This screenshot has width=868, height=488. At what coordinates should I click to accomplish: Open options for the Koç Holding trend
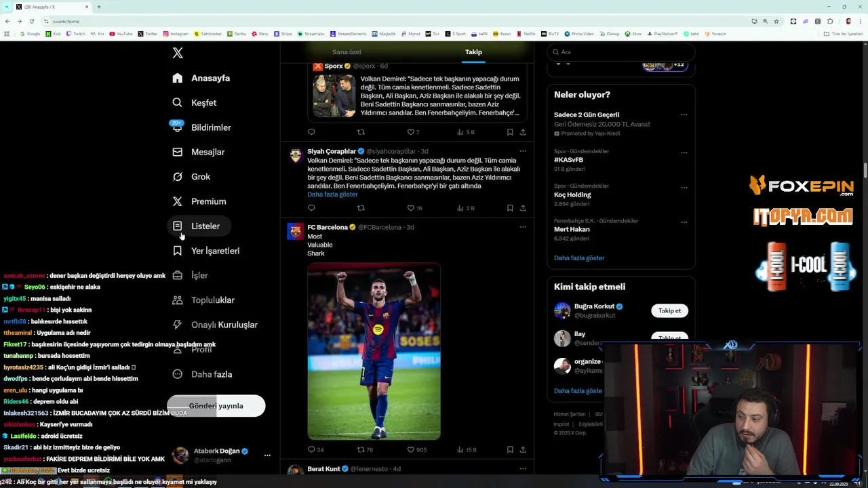click(684, 187)
